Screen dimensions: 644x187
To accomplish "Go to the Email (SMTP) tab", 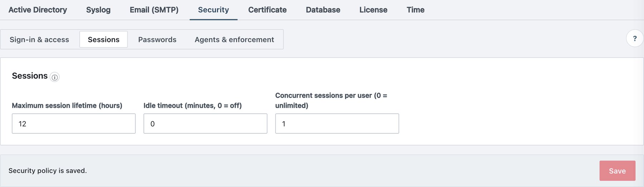I will 154,10.
